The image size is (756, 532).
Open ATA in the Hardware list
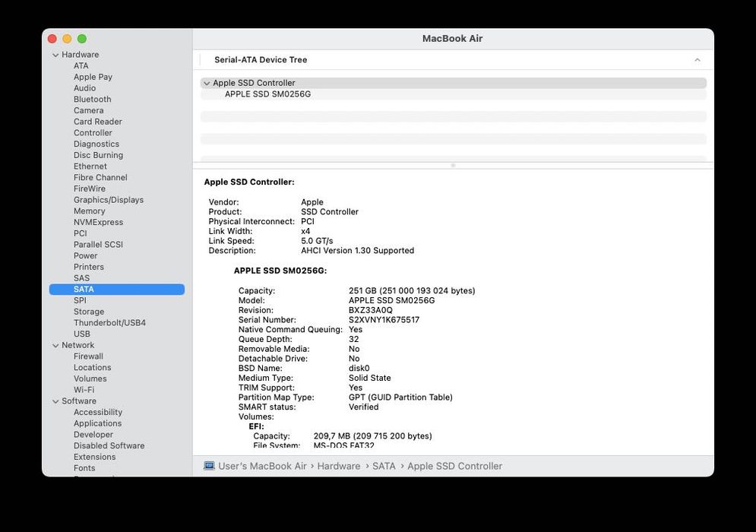pos(81,65)
